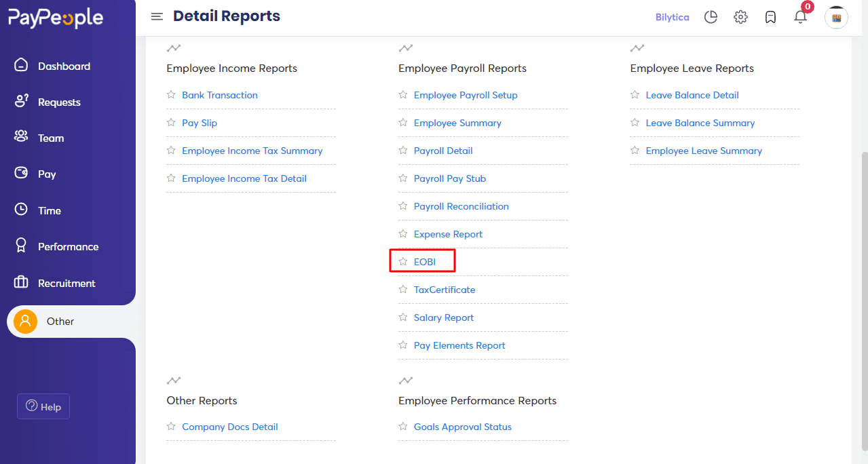Click the Help button

(43, 406)
